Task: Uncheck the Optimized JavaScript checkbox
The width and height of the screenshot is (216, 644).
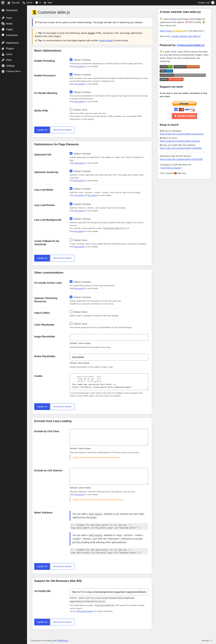Action: [x=71, y=171]
